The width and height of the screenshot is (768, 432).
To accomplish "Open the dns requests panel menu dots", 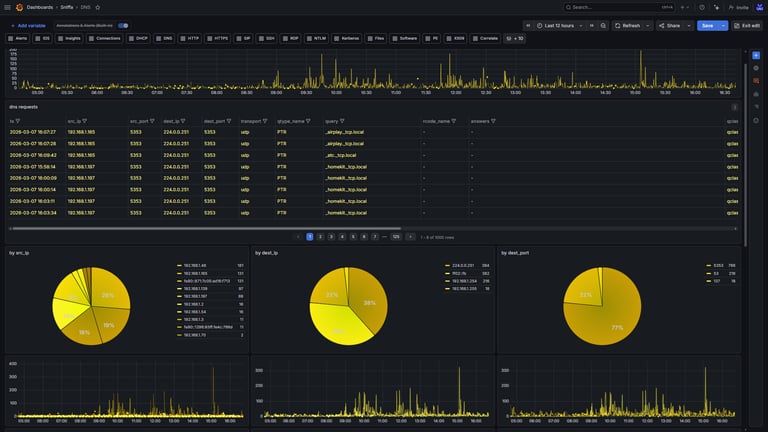I will (734, 107).
